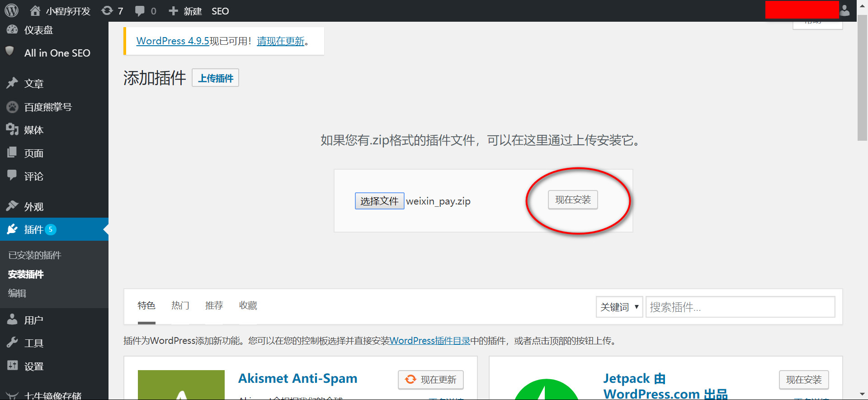
Task: Click the 外观 paintbrush icon
Action: click(12, 206)
